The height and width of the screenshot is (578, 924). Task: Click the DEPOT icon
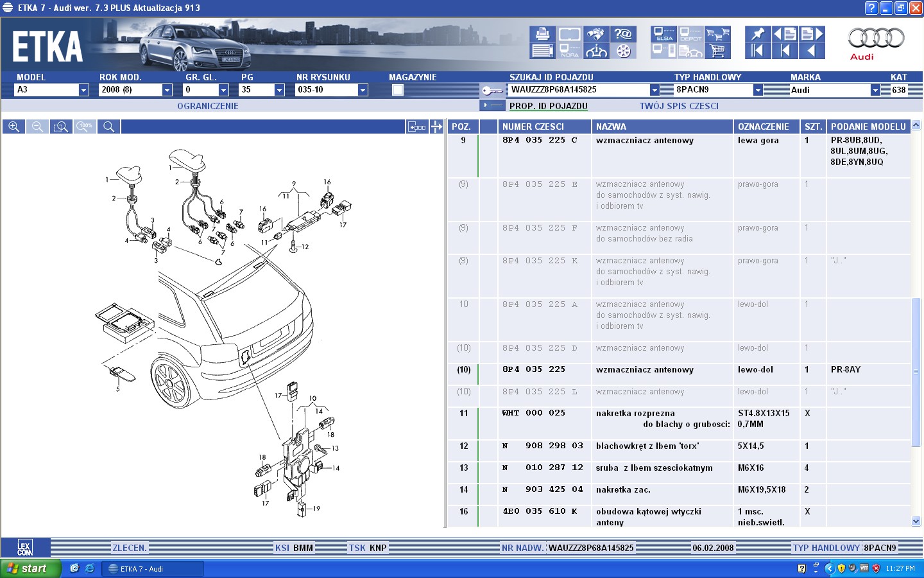pos(690,34)
